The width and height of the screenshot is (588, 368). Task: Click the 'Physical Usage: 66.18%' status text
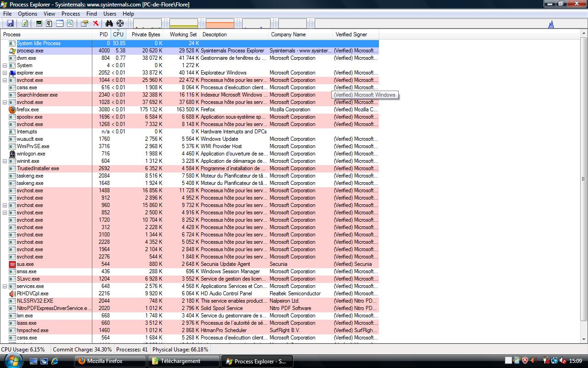click(x=180, y=350)
